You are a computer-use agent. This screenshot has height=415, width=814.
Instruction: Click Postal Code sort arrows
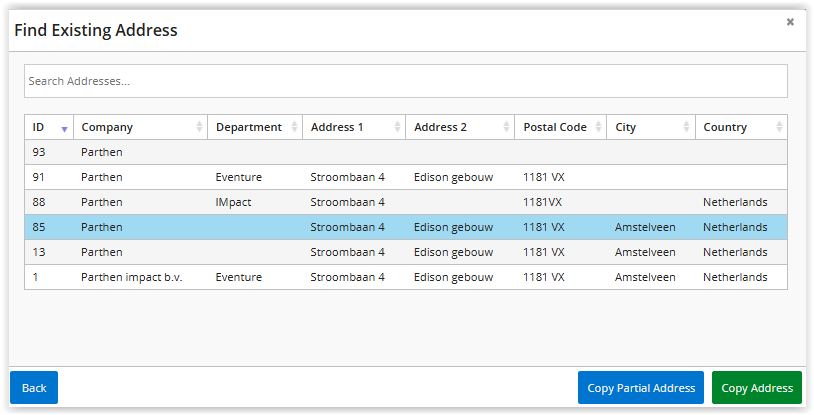(598, 127)
